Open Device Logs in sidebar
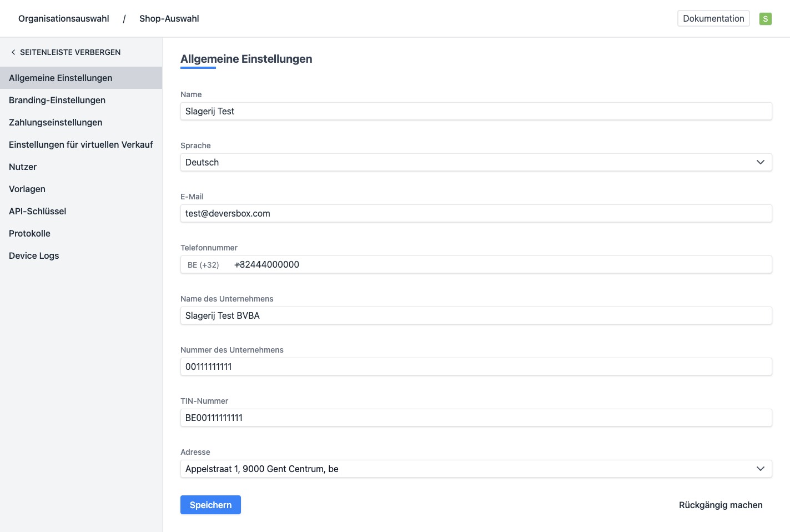This screenshot has height=532, width=790. pyautogui.click(x=34, y=255)
